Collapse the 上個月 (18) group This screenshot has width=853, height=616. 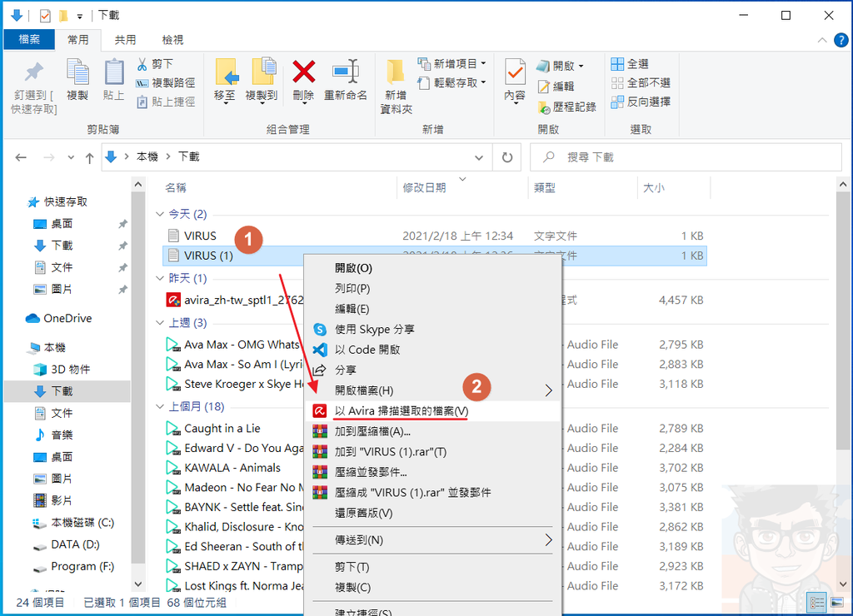coord(160,407)
